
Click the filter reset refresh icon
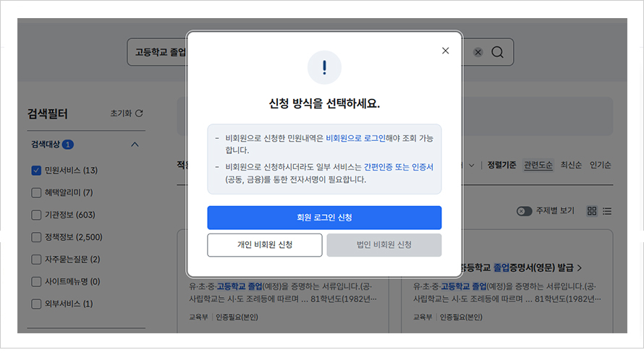pyautogui.click(x=139, y=114)
